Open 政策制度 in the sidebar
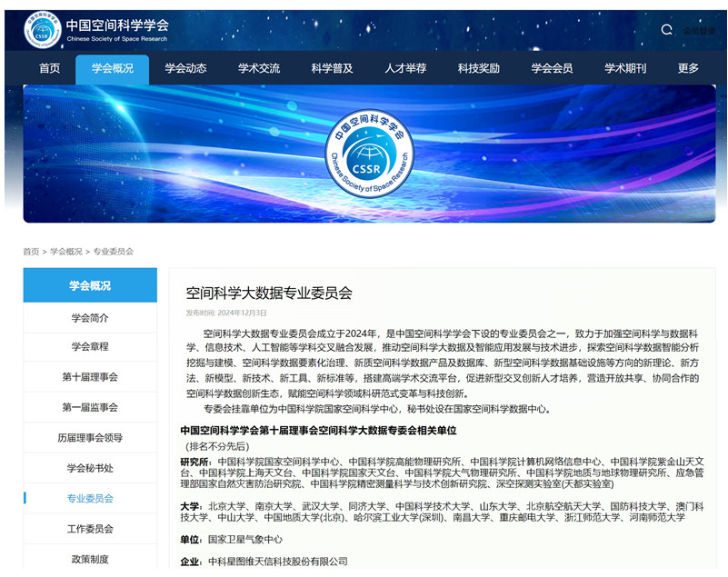 click(x=90, y=559)
